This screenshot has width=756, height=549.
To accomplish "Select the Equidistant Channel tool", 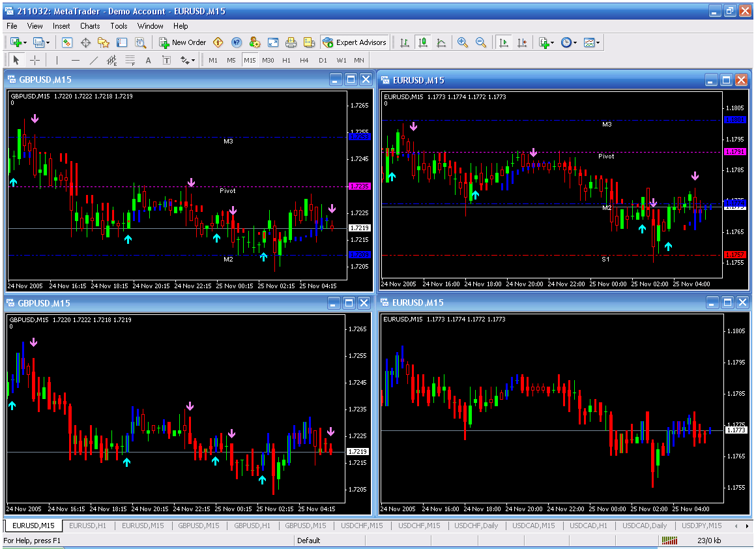I will [112, 60].
